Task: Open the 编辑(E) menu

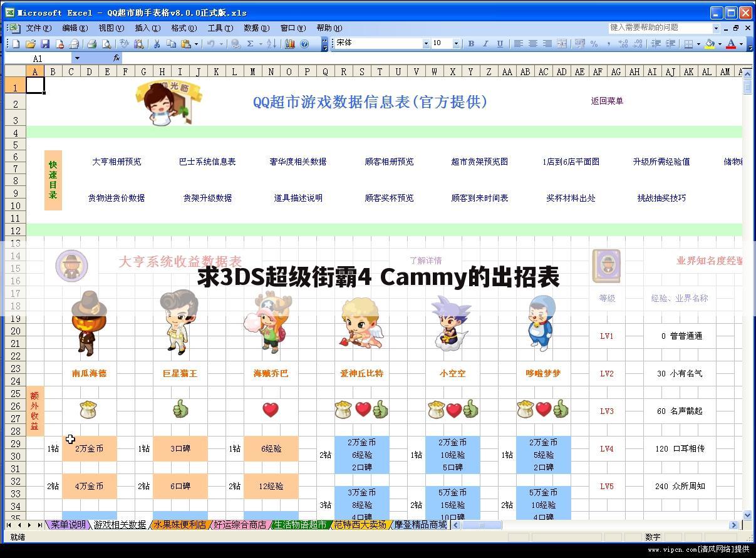Action: coord(75,28)
